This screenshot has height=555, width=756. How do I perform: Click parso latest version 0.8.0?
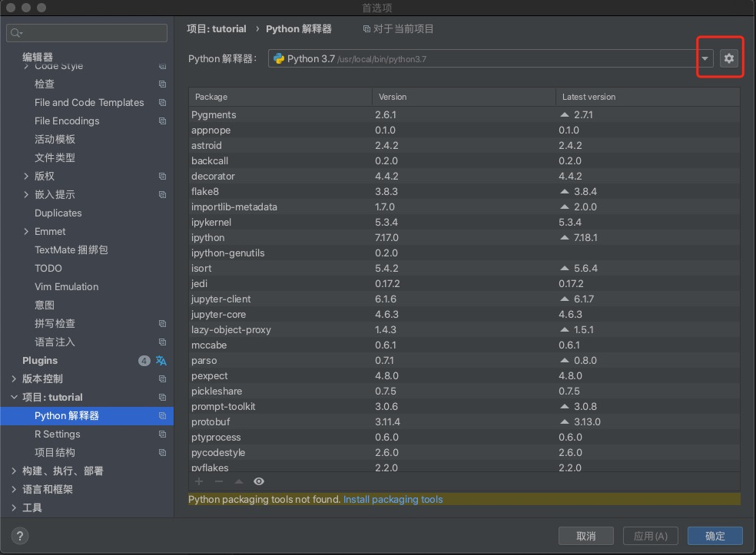click(x=585, y=360)
